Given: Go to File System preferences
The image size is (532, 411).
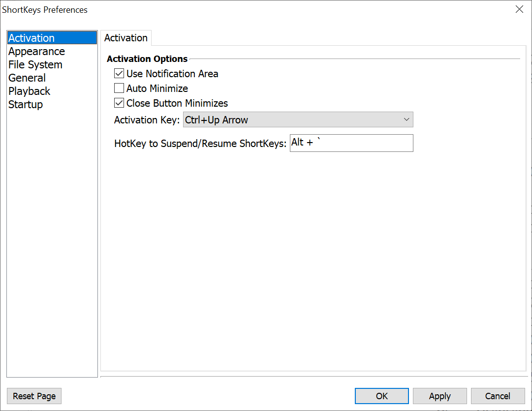Looking at the screenshot, I should click(35, 65).
